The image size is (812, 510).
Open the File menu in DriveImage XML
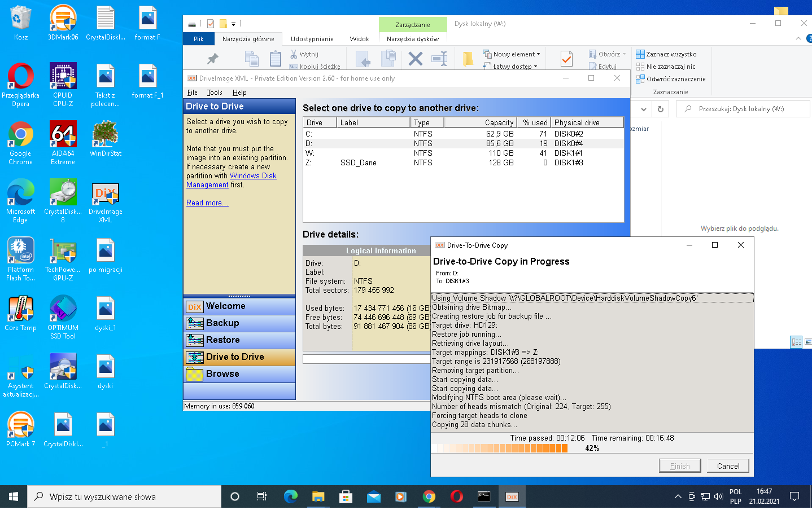[x=193, y=93]
